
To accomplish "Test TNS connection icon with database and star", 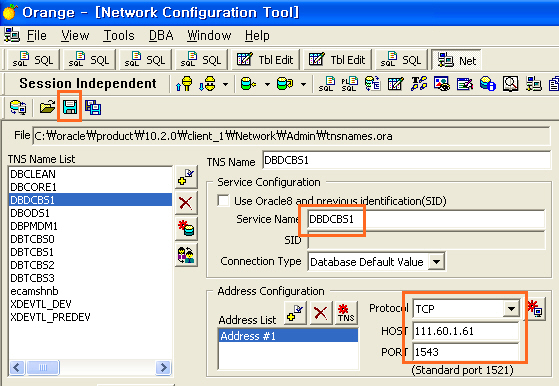I will tap(186, 228).
